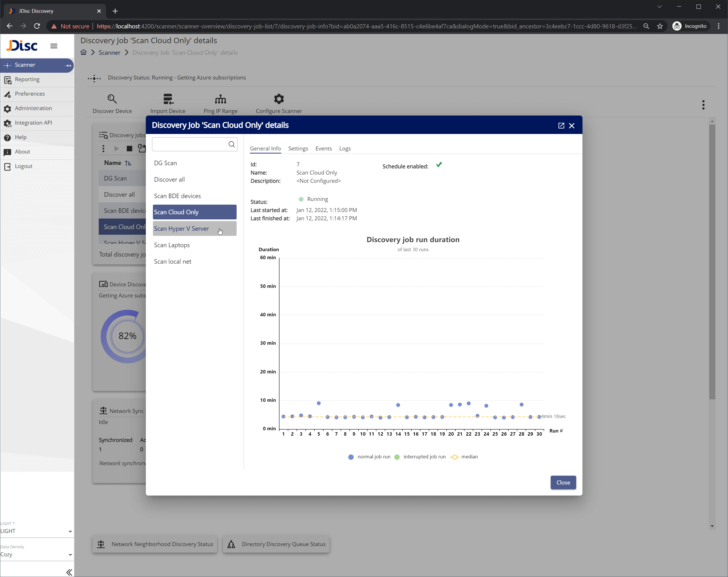Switch to the Logs tab
728x577 pixels.
coord(345,148)
